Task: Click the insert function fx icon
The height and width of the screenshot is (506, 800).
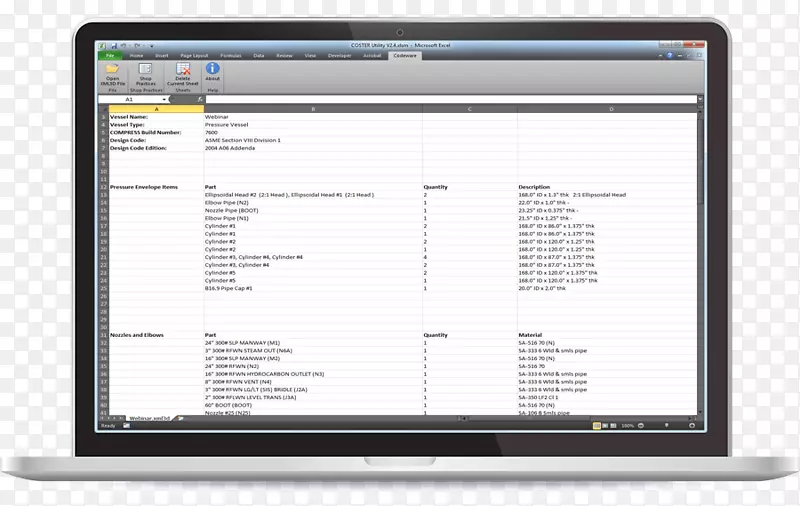Action: (201, 100)
